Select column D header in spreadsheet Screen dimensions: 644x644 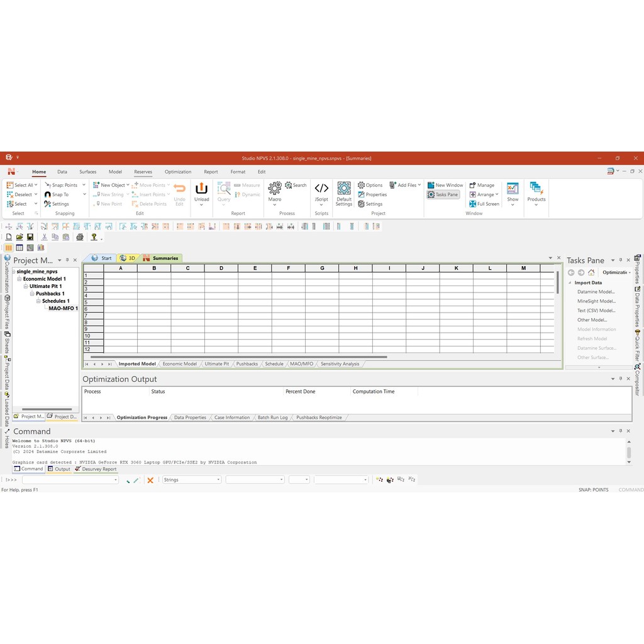click(221, 268)
